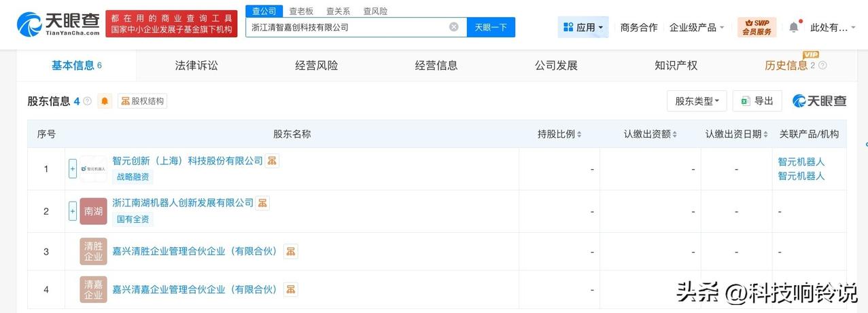Switch to the 法律诉讼 tab

[x=196, y=65]
